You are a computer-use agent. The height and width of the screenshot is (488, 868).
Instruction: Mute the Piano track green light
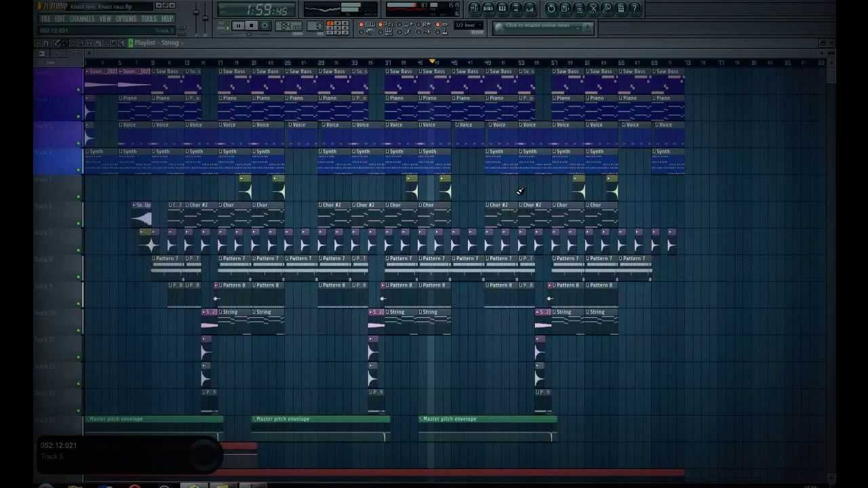79,116
